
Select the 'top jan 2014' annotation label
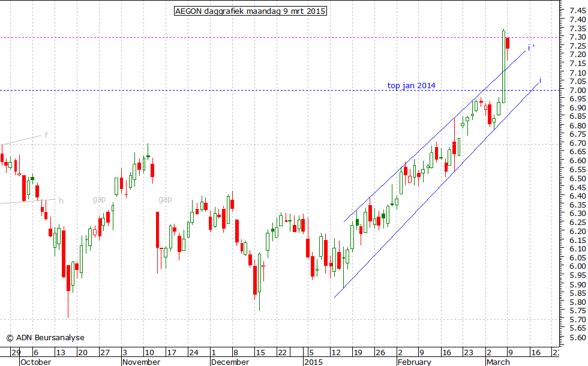[x=412, y=85]
